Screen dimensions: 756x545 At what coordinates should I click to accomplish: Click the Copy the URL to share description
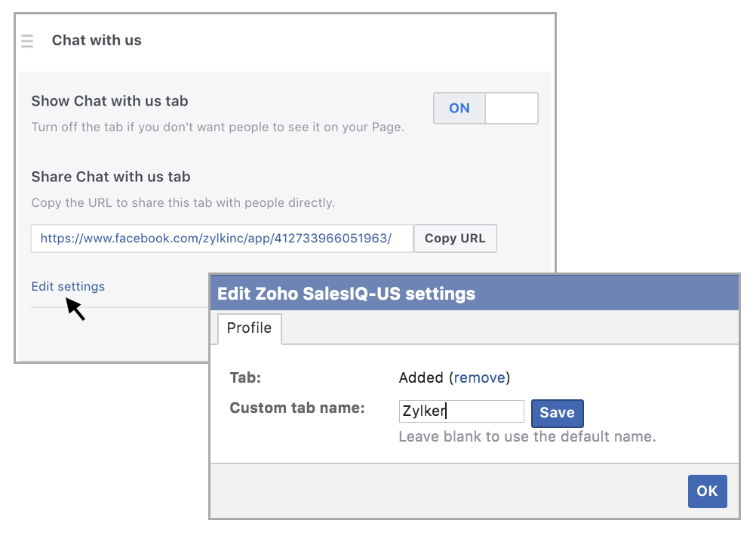183,202
